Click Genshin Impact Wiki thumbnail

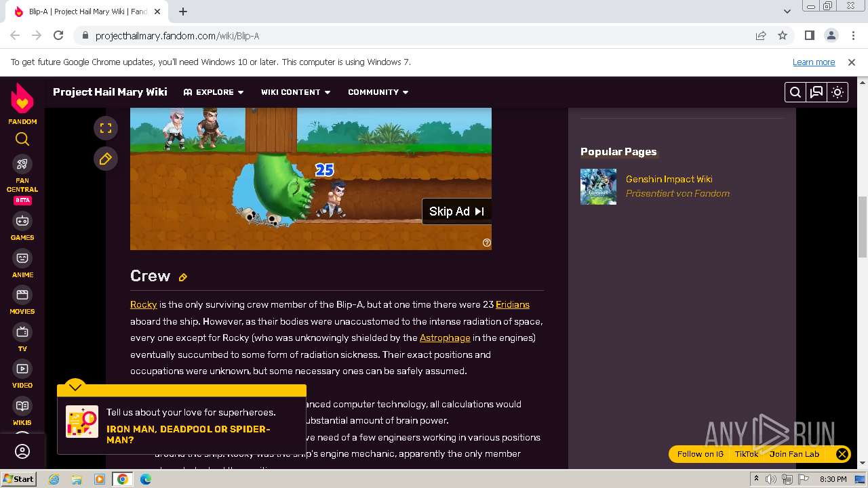pyautogui.click(x=598, y=186)
